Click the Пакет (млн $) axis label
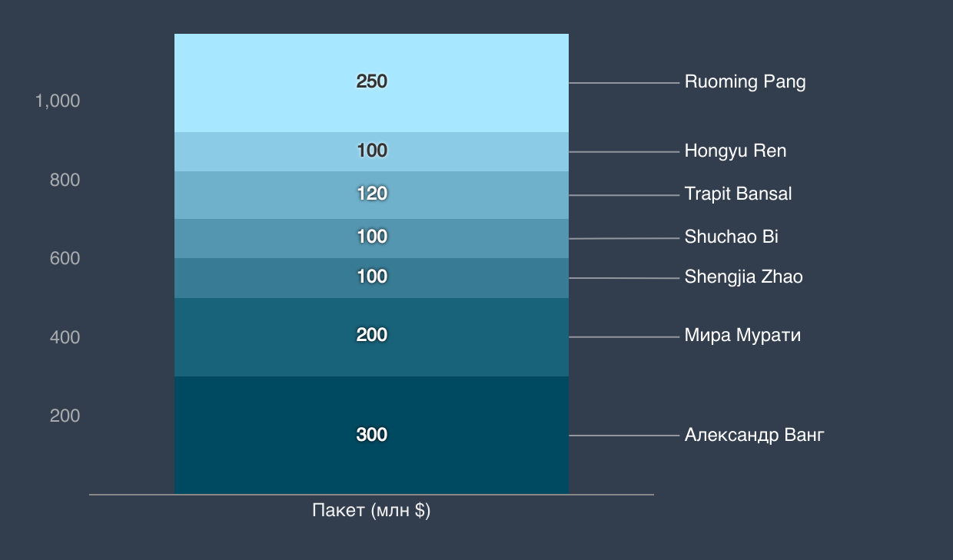Screen dimensions: 953x560 coord(371,512)
